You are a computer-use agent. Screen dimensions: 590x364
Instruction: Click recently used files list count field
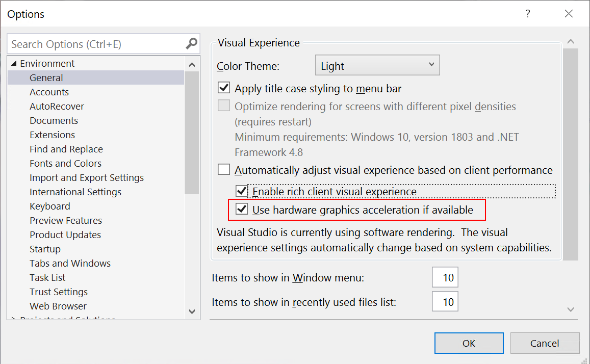445,302
